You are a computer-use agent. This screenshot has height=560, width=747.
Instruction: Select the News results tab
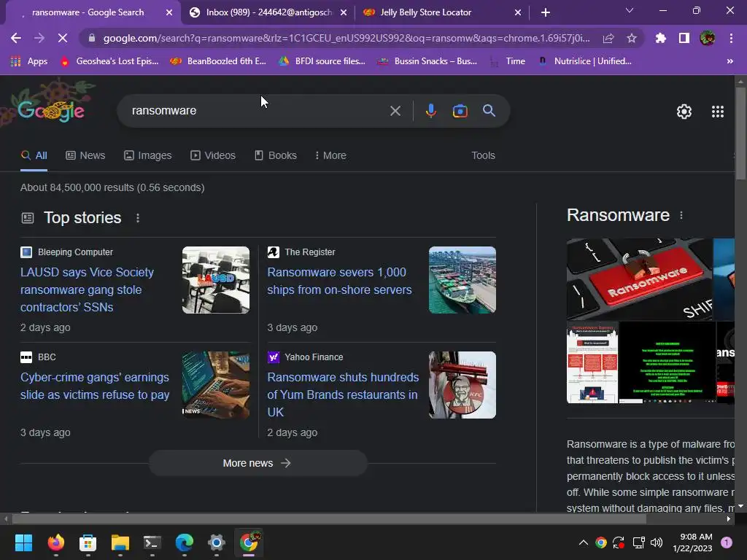click(x=85, y=156)
